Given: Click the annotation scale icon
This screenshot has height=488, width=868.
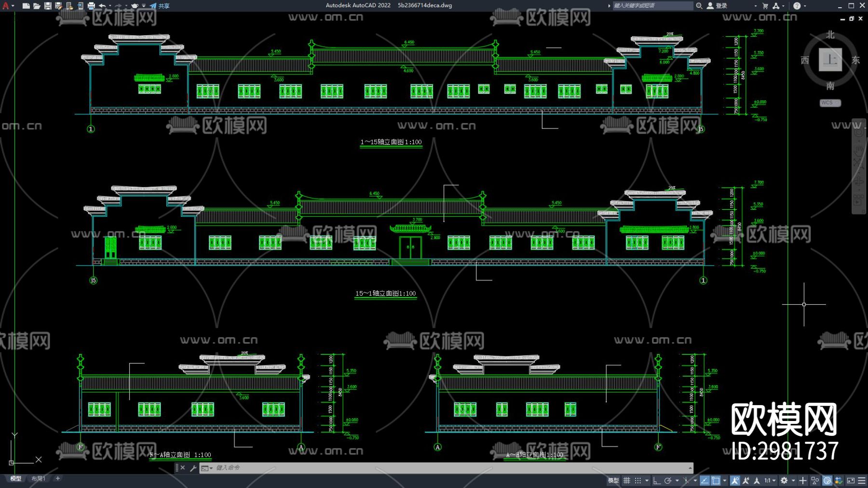Looking at the screenshot, I should (757, 480).
